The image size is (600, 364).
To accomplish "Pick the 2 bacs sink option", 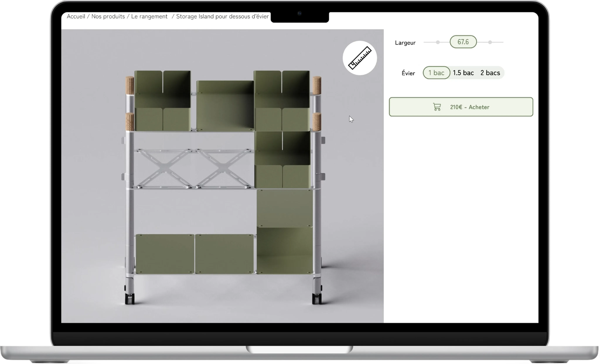I will (x=490, y=73).
